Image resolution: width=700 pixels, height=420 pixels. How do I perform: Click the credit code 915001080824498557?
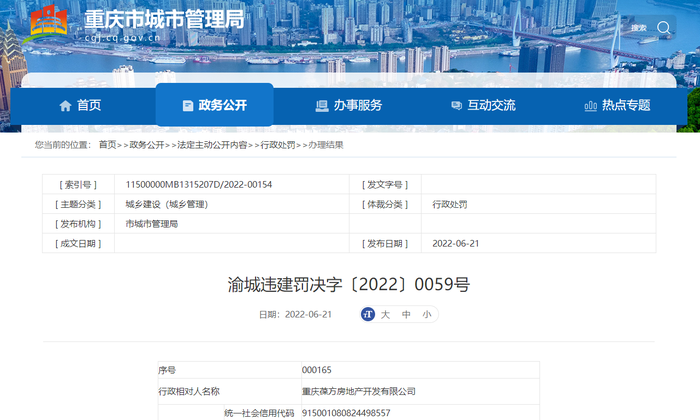click(x=346, y=413)
